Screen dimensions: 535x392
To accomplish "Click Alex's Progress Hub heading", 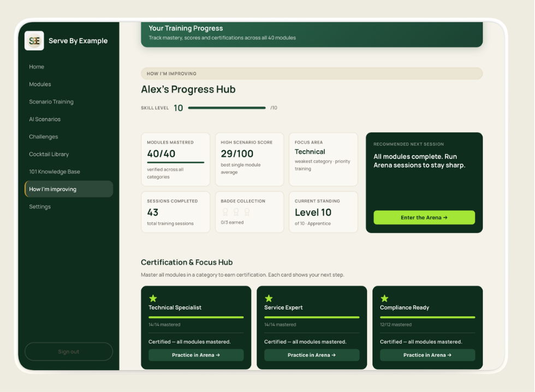I will click(188, 90).
